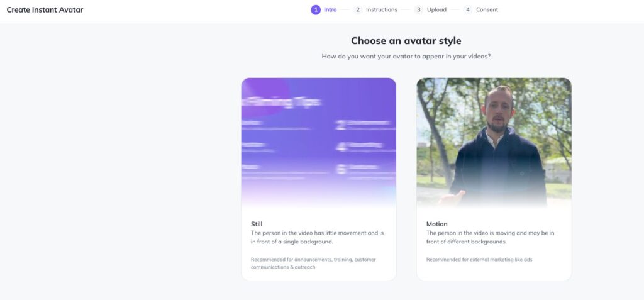Select the Still avatar style card

tap(319, 179)
